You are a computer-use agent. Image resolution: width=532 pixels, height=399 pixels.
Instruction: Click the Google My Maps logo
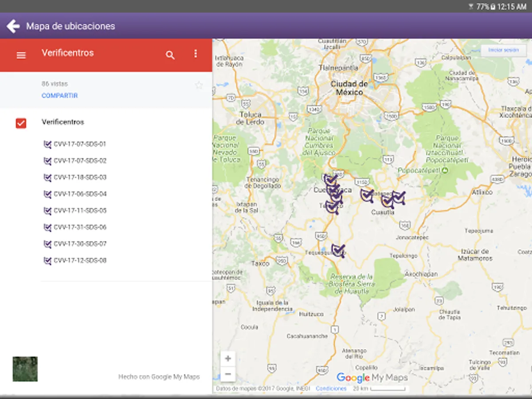[x=372, y=378]
